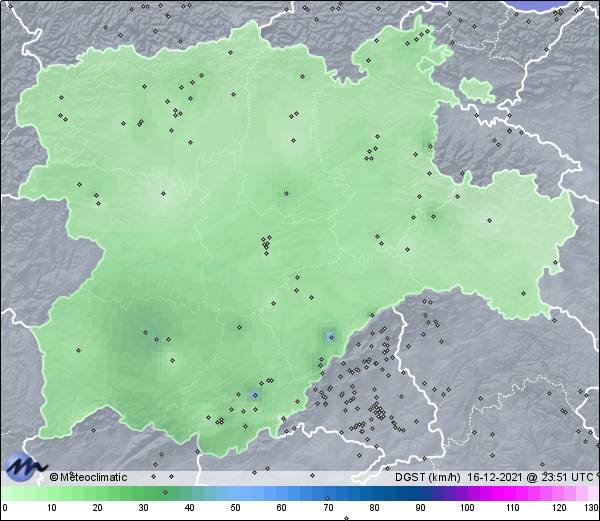600x521 pixels.
Task: Click the 0 value on the wind scale
Action: 5,508
